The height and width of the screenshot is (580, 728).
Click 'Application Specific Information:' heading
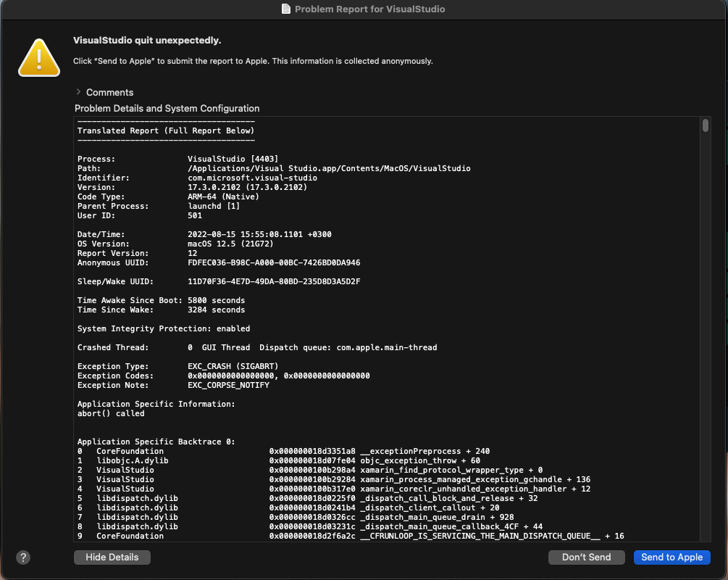point(156,404)
